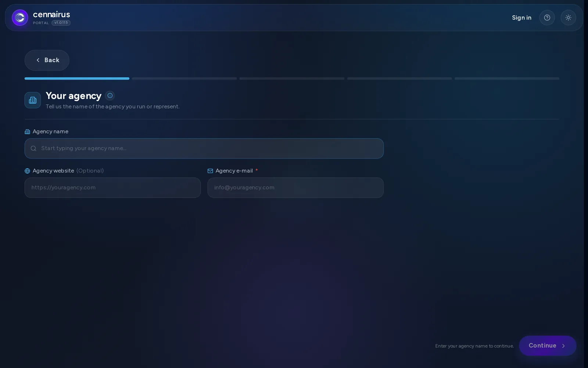Click the 'Enter your agency name to continue.' hint

click(474, 346)
